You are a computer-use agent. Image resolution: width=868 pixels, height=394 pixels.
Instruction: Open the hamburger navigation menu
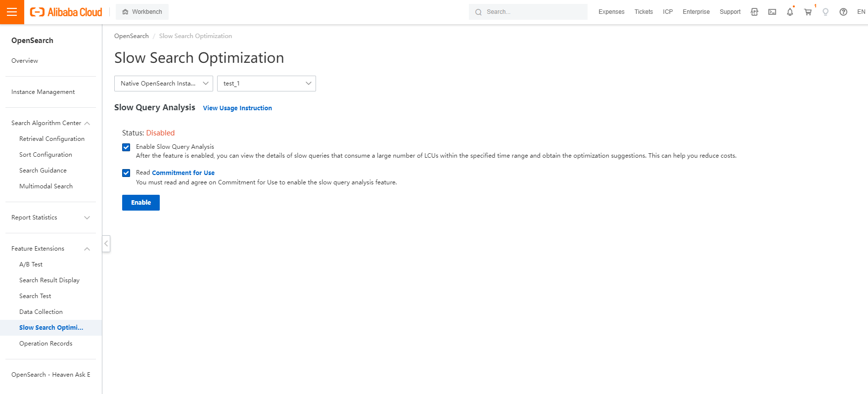(x=12, y=12)
